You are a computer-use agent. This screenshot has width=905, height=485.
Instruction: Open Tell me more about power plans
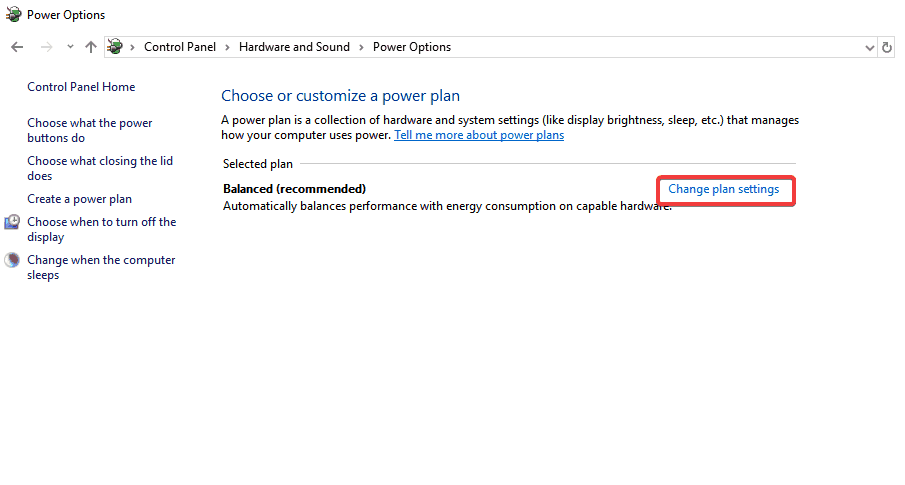tap(478, 135)
